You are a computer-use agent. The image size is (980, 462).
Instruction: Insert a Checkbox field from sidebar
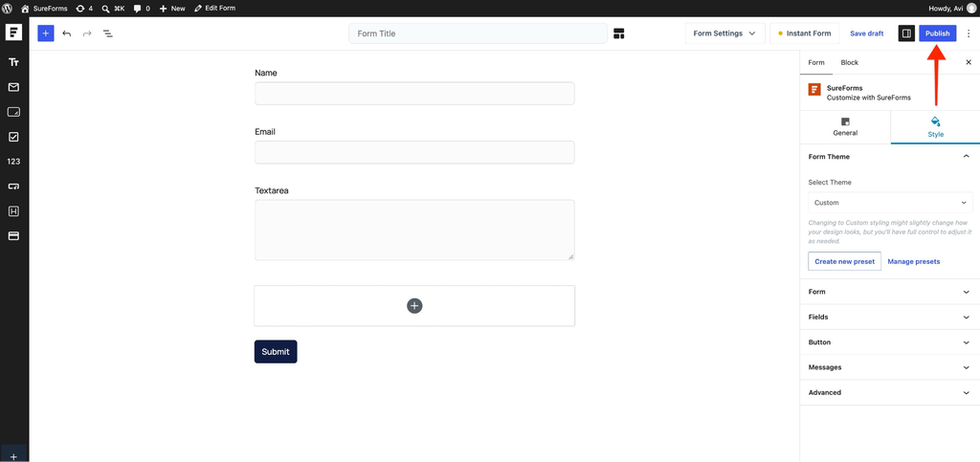point(13,137)
